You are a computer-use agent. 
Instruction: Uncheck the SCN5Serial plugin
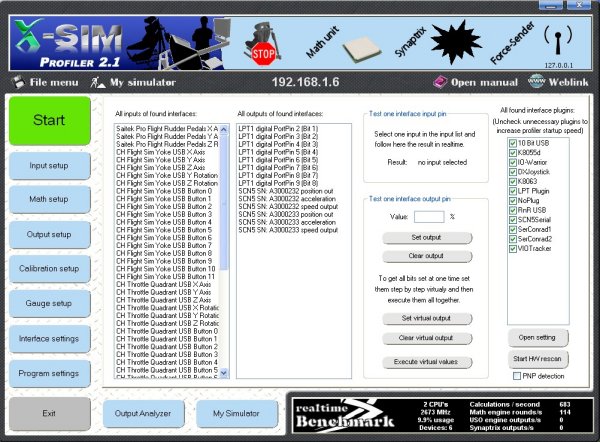click(513, 220)
